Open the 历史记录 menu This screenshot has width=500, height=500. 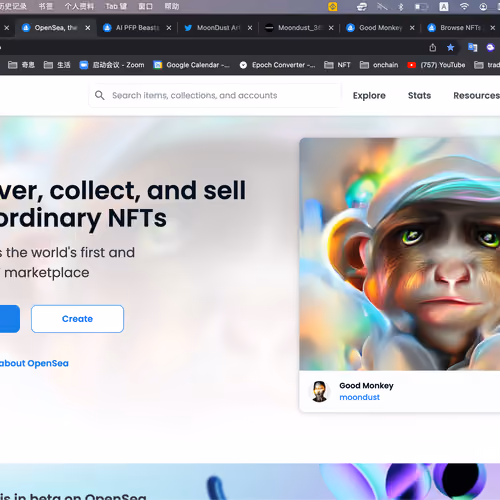(x=13, y=6)
